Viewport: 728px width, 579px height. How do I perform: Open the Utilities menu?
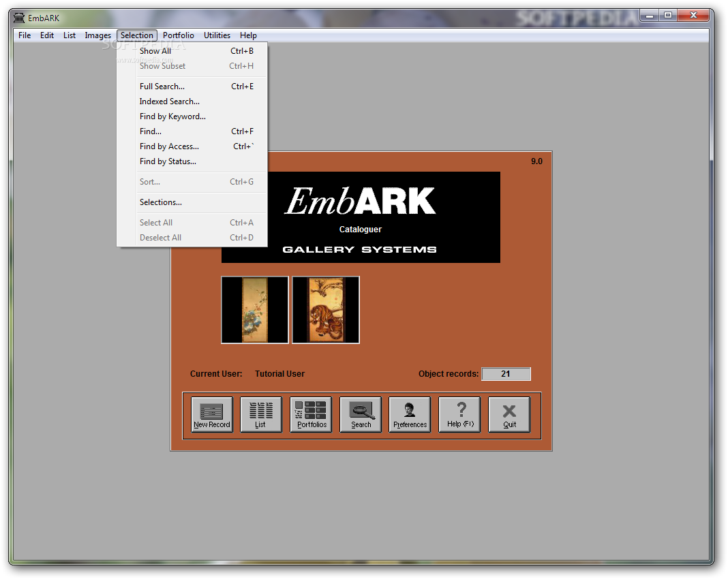217,35
